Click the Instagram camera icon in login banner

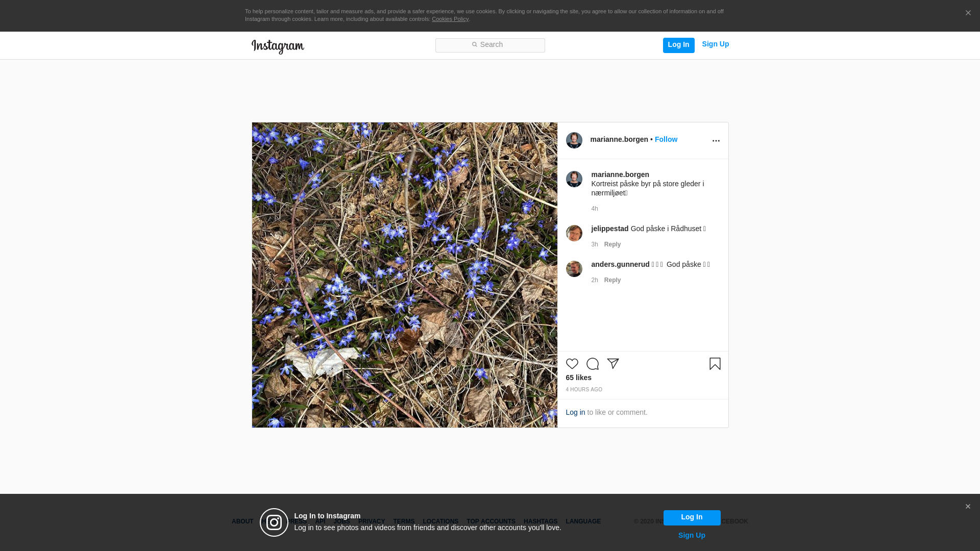[x=274, y=522]
